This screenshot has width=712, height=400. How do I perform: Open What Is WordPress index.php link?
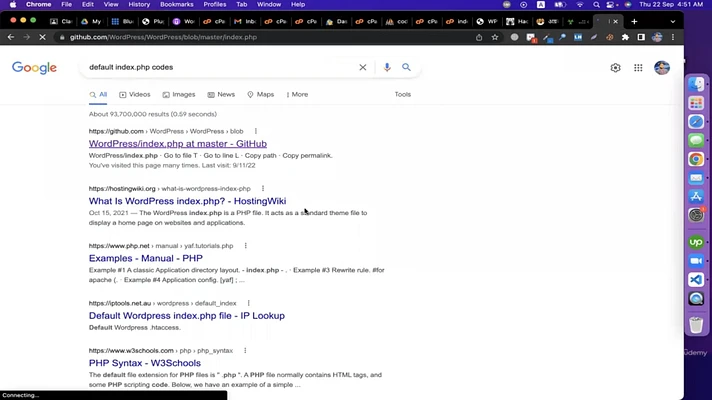pyautogui.click(x=187, y=201)
